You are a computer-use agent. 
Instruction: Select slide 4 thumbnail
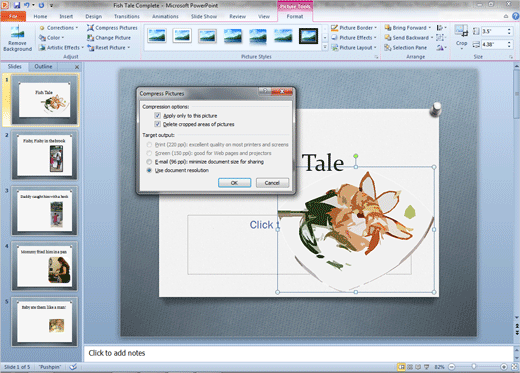[x=45, y=266]
